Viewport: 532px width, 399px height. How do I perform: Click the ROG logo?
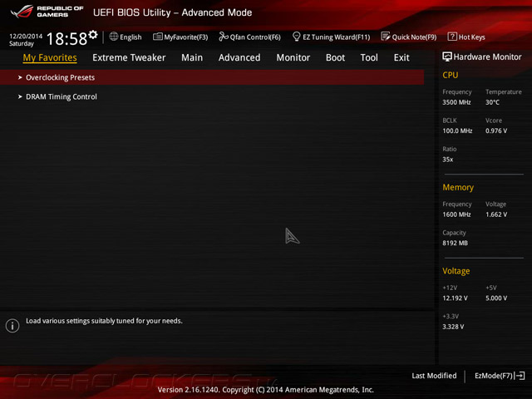point(22,12)
